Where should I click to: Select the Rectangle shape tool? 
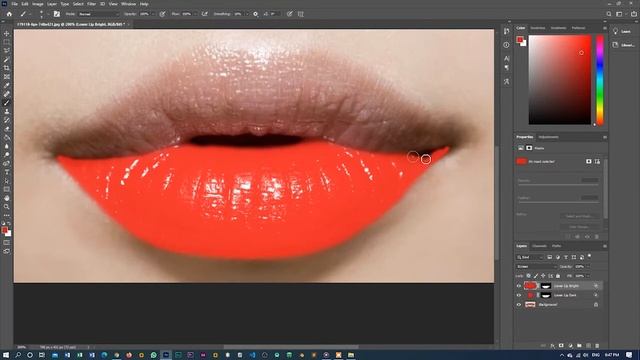[x=7, y=189]
